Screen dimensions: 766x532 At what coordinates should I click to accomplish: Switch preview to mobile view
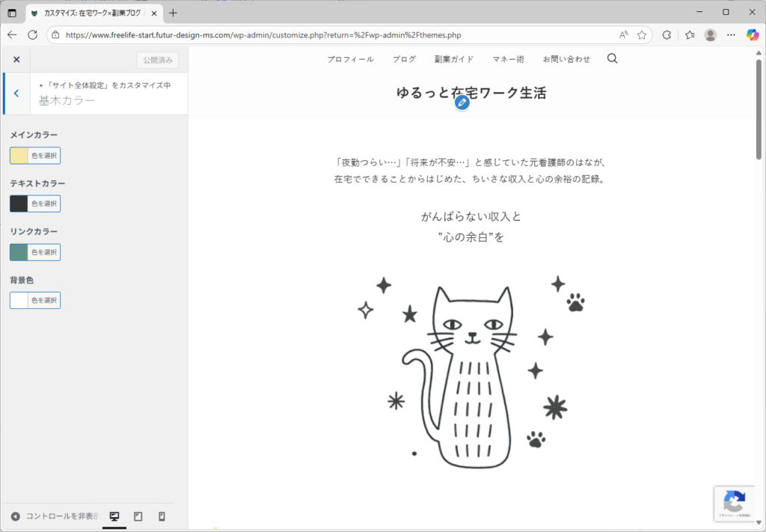coord(159,516)
